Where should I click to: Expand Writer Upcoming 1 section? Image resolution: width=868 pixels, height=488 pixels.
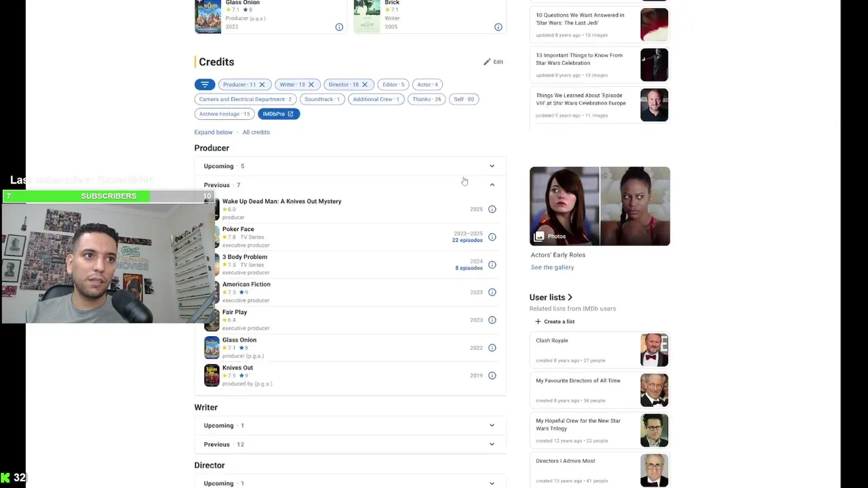tap(350, 426)
